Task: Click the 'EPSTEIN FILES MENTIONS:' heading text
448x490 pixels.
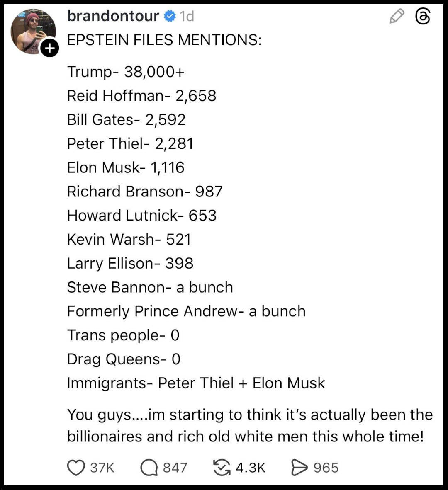Action: 164,40
